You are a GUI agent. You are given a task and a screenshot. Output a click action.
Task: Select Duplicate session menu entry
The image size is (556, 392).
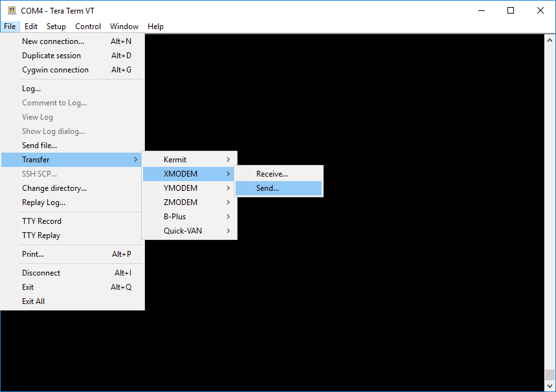tap(72, 56)
